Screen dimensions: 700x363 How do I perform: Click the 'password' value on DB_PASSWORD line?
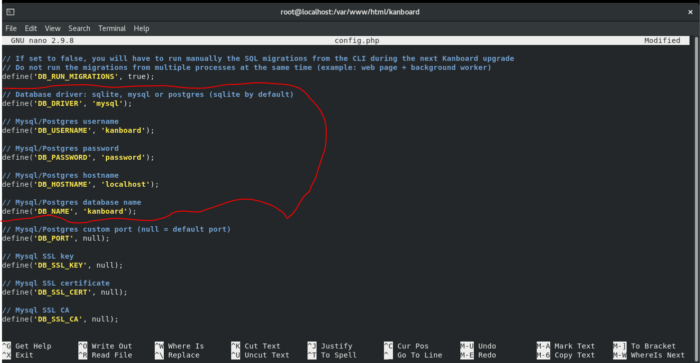123,157
